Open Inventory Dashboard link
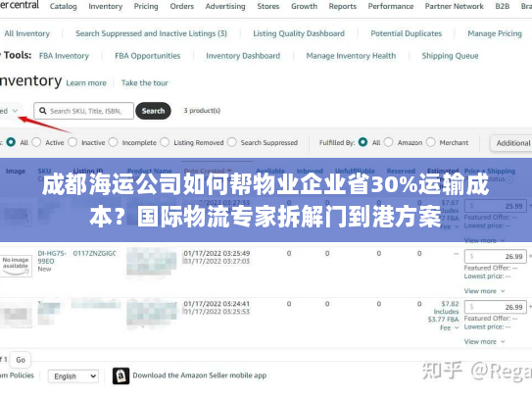Screen dimensions: 532x400 pyautogui.click(x=243, y=56)
